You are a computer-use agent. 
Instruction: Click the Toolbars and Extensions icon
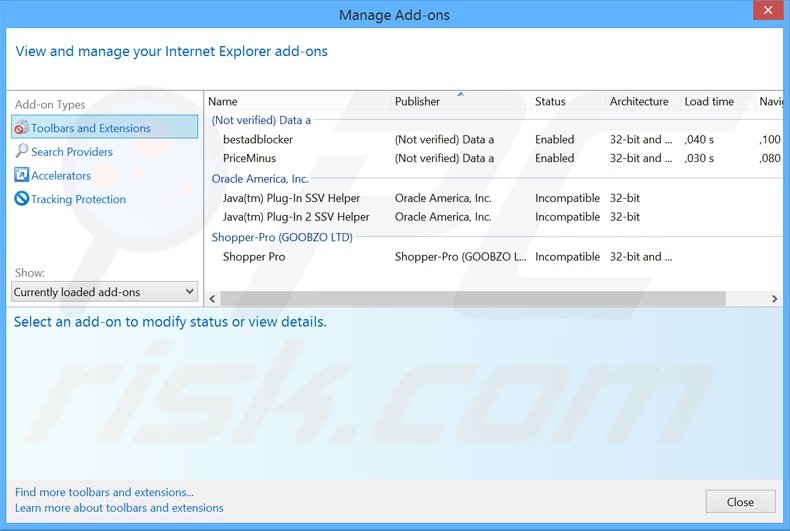(21, 128)
